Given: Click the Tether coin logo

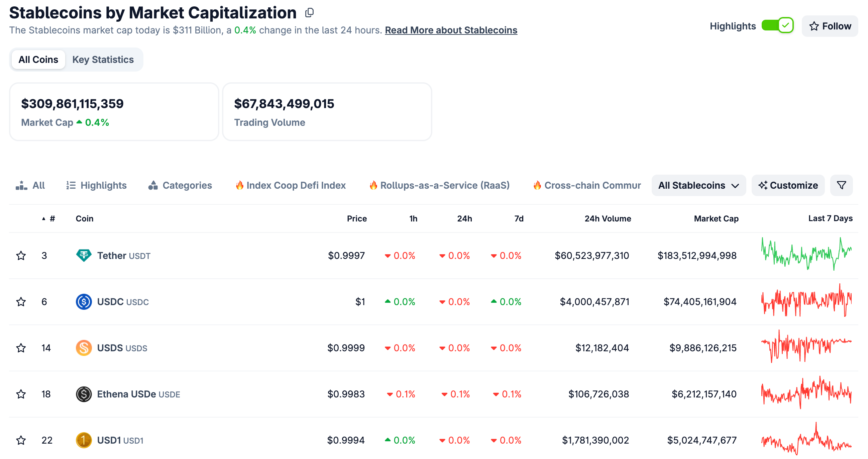Looking at the screenshot, I should (84, 255).
